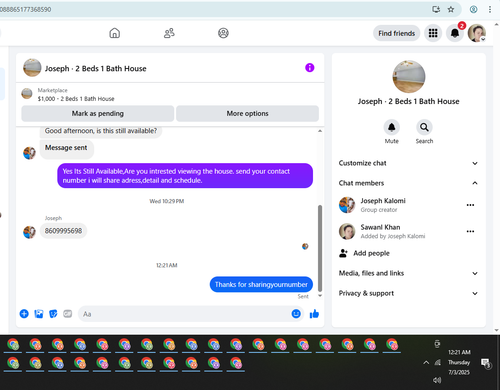Open the Windows notification center icon
This screenshot has height=390, width=500.
point(486,363)
